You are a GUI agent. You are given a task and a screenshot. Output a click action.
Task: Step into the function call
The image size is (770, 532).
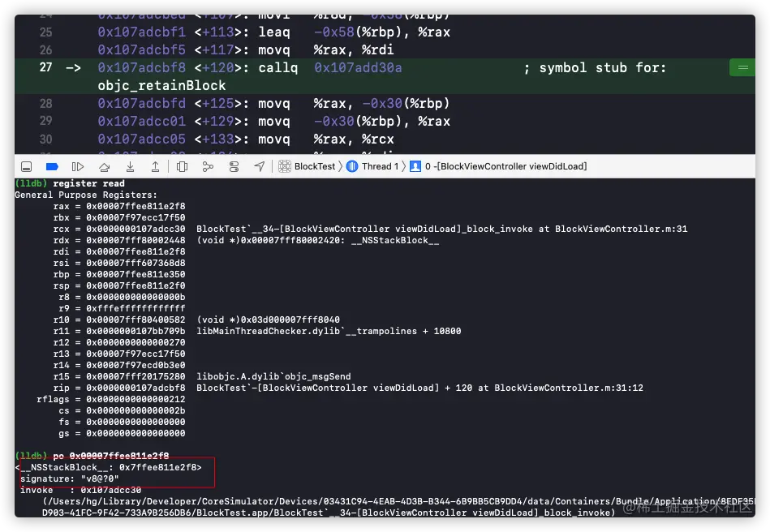click(130, 167)
